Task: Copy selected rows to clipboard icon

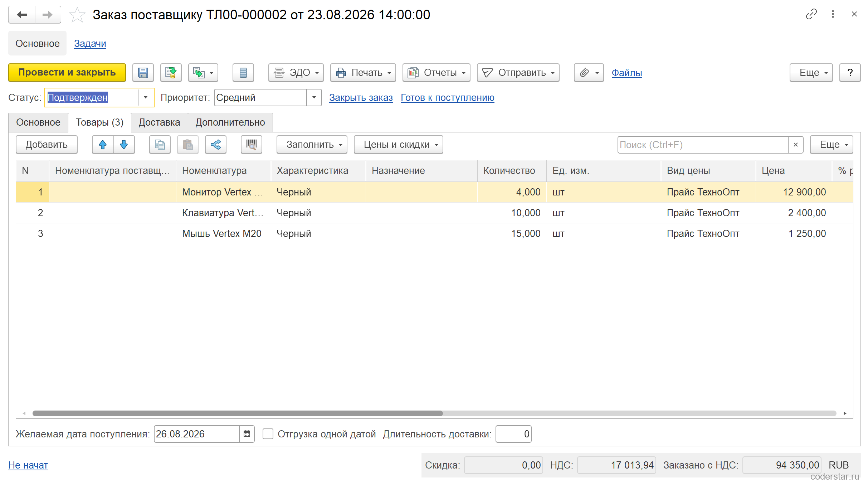Action: [x=160, y=145]
